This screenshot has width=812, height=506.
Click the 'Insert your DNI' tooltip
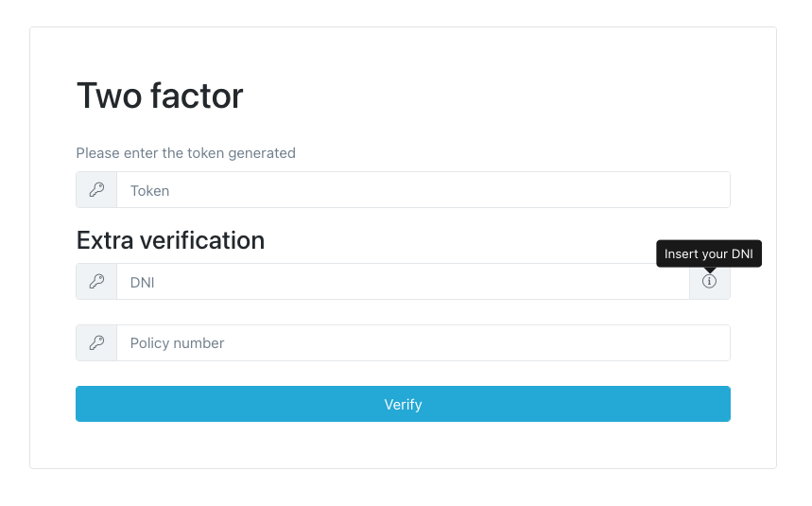(x=709, y=253)
